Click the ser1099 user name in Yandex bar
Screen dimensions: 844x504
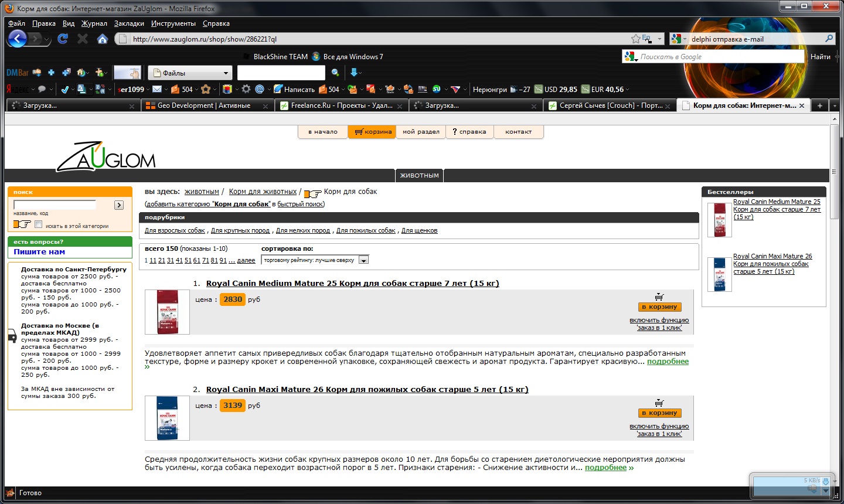click(131, 89)
